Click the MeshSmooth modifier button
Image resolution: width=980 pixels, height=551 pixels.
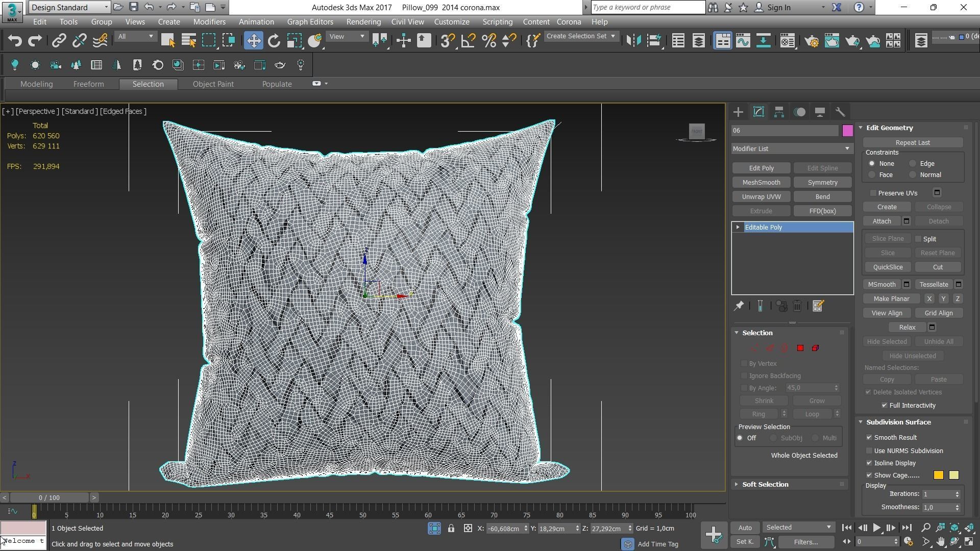[761, 183]
